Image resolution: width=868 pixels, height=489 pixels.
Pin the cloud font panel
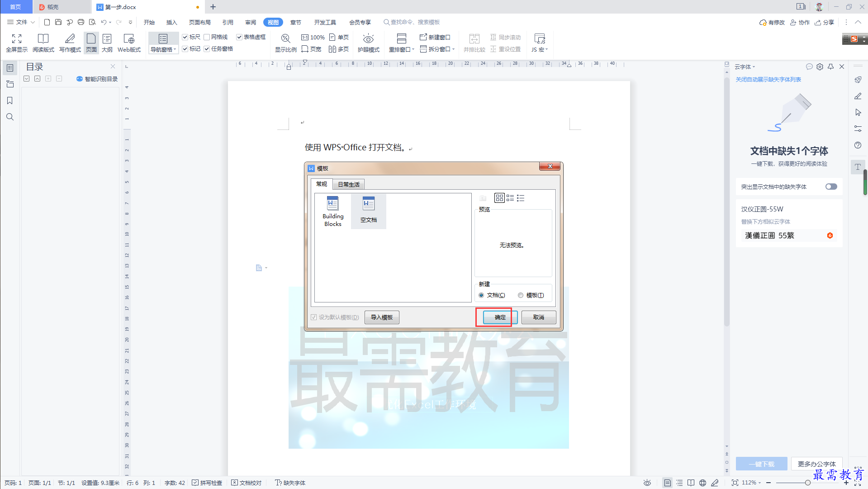click(830, 67)
